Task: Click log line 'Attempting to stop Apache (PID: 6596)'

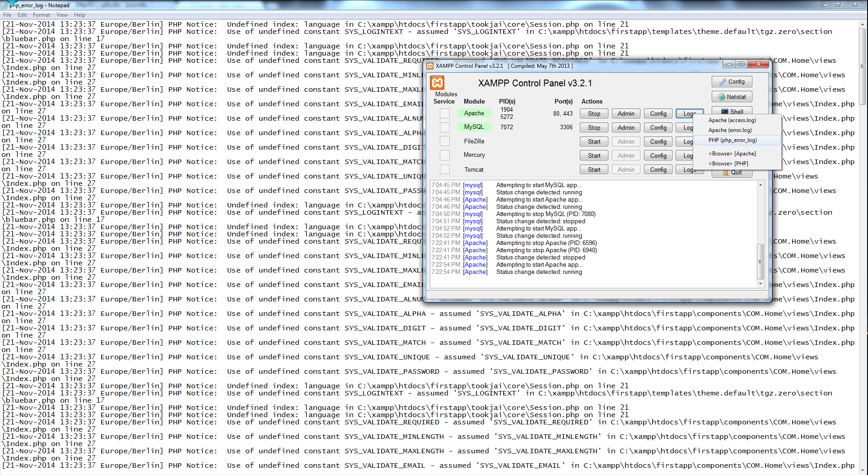Action: [x=546, y=243]
